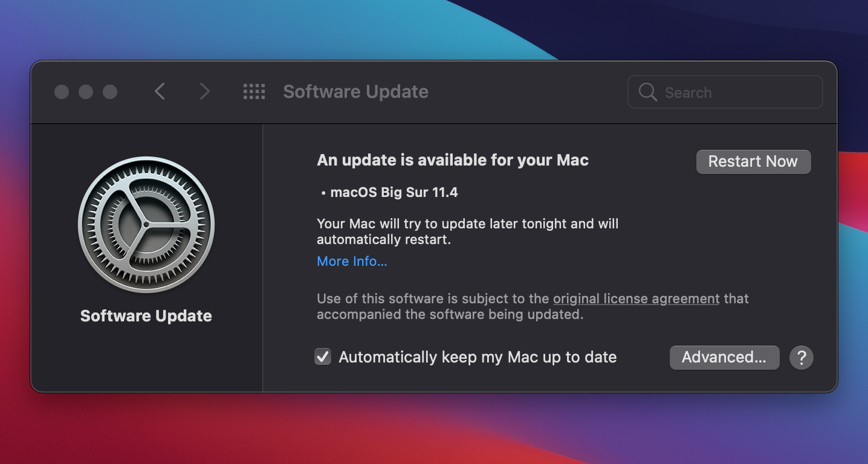Click the Software Update gear icon
868x464 pixels.
(x=146, y=225)
